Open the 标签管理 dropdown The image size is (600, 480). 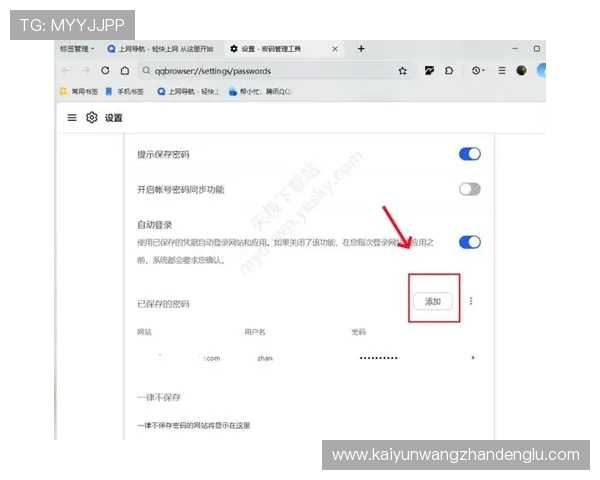(x=77, y=49)
